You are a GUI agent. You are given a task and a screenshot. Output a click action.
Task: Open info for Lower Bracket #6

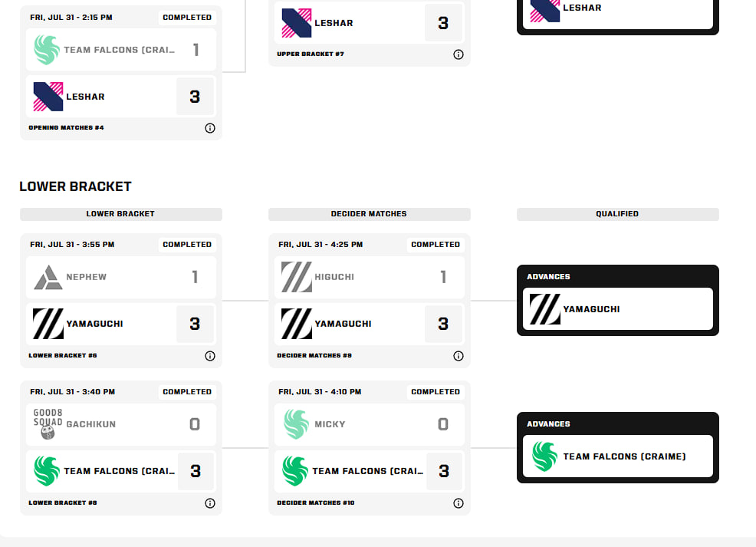210,356
